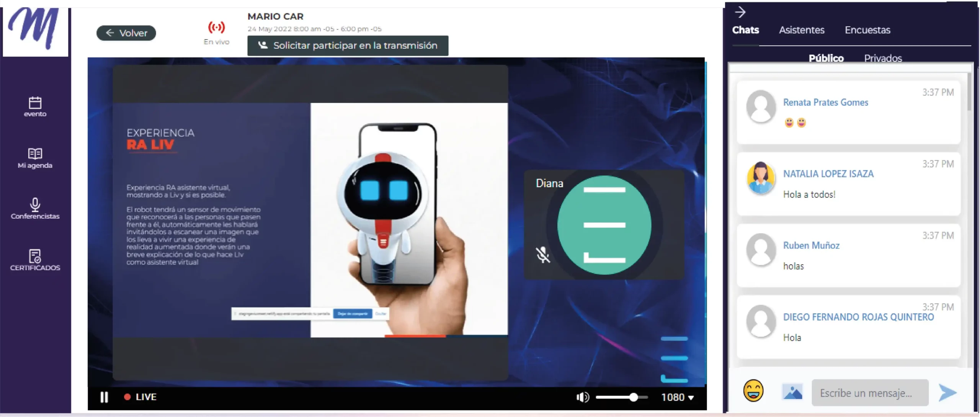
Task: Open the 1080 video quality dropdown
Action: click(677, 397)
